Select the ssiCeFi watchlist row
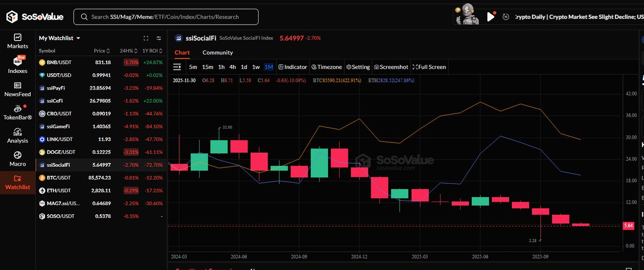Viewport: 644px width, 270px height. click(100, 101)
